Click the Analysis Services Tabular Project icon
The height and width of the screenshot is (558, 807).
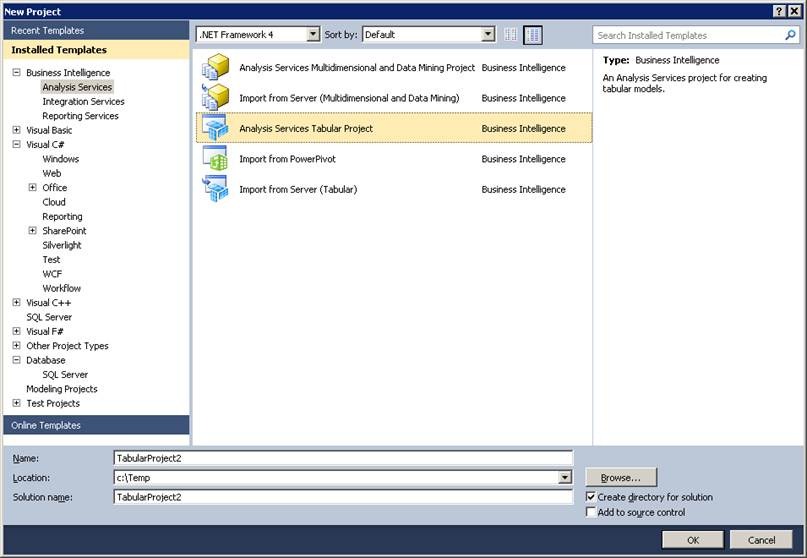point(215,128)
